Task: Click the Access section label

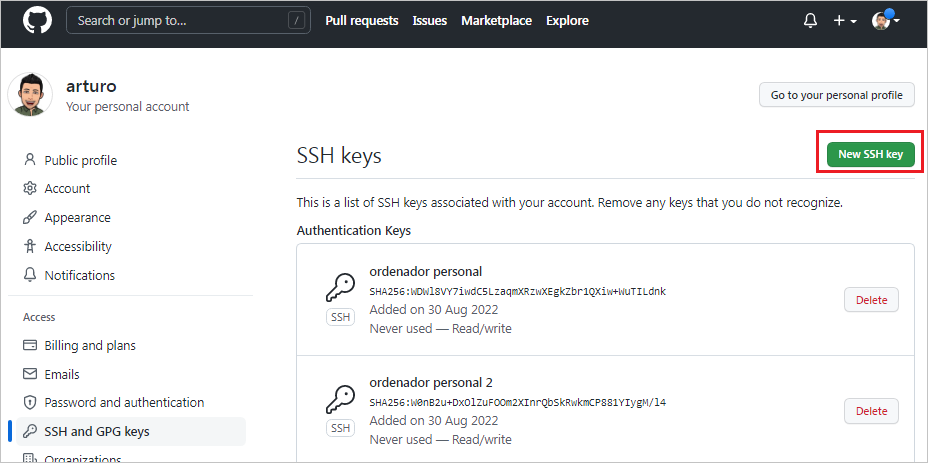Action: pyautogui.click(x=39, y=317)
